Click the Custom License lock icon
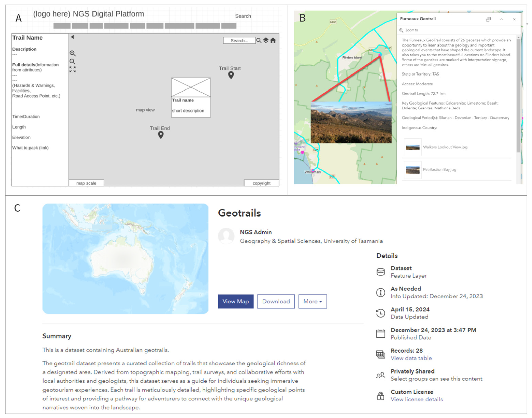This screenshot has width=532, height=418. pos(381,396)
